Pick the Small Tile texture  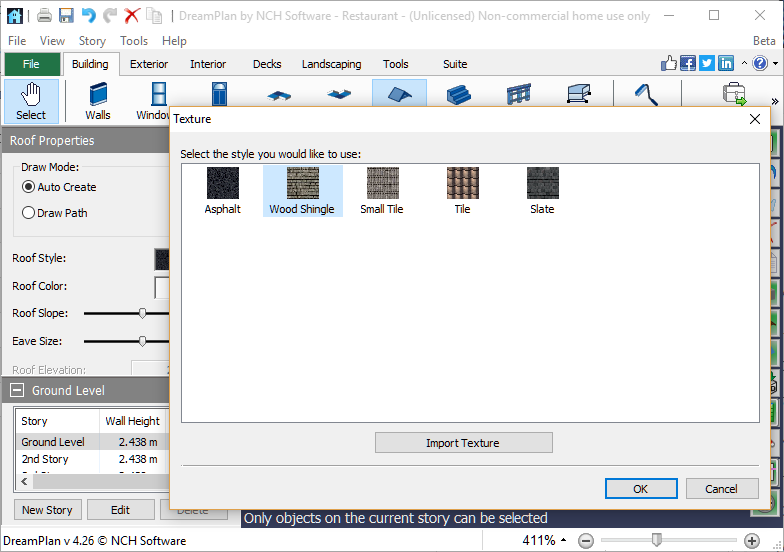(382, 190)
